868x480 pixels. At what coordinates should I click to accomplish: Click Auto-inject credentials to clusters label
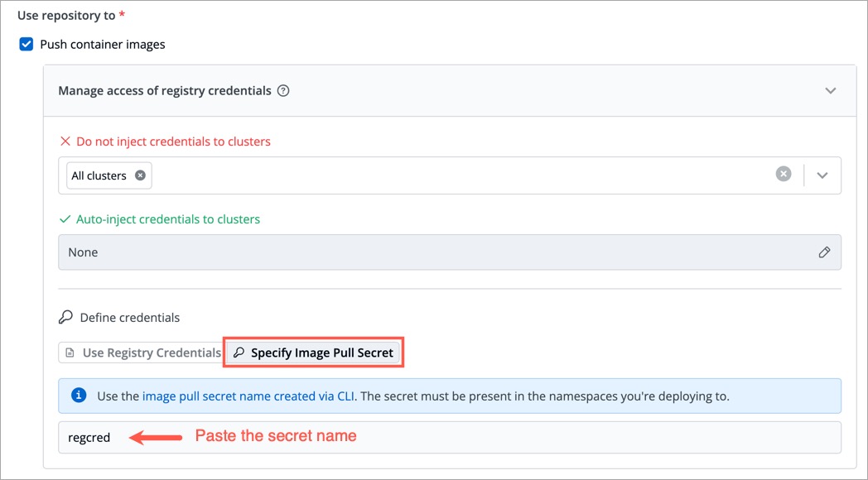[x=168, y=219]
